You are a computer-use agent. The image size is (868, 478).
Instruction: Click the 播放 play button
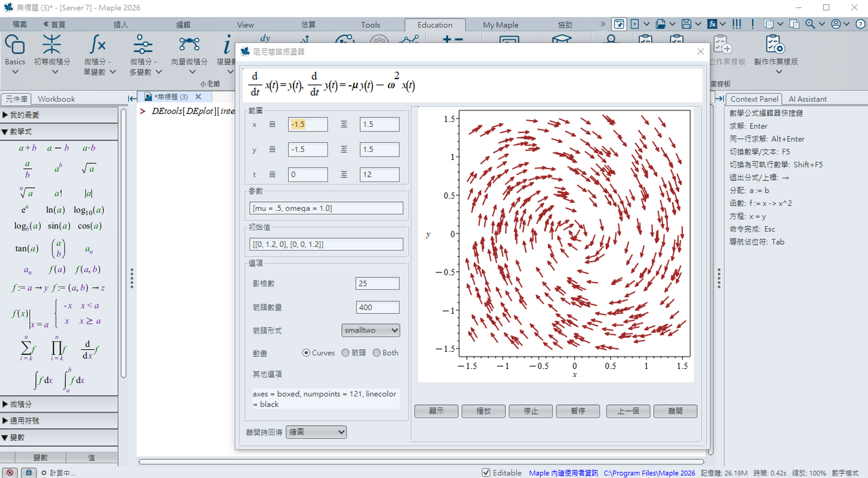(x=484, y=411)
